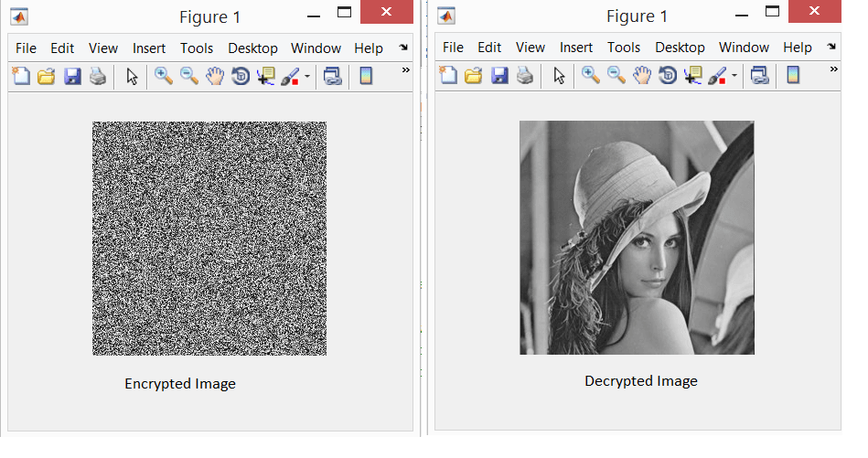Choose Pan hand tool in left window
868x458 pixels.
coord(215,76)
